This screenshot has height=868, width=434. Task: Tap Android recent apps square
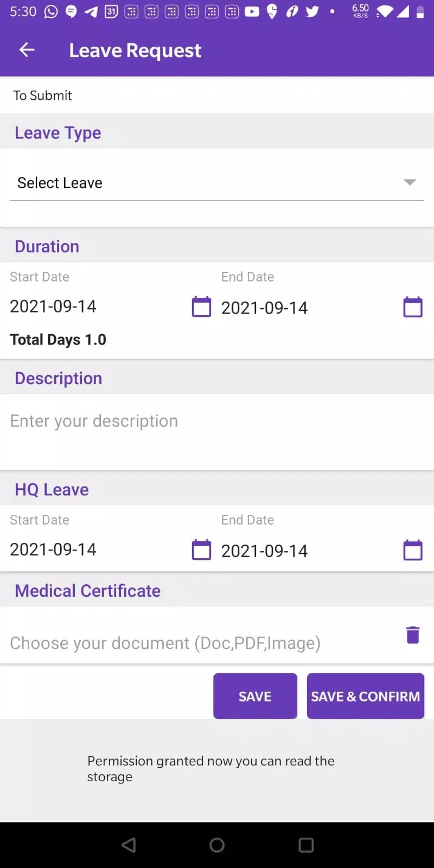click(x=306, y=845)
